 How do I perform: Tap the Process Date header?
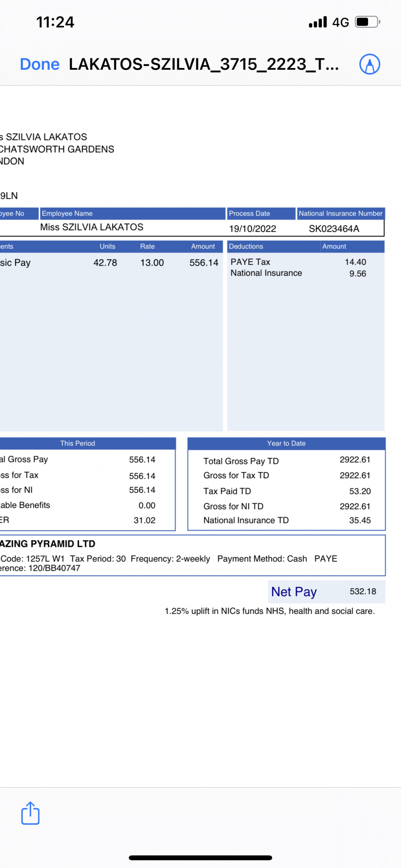tap(249, 213)
